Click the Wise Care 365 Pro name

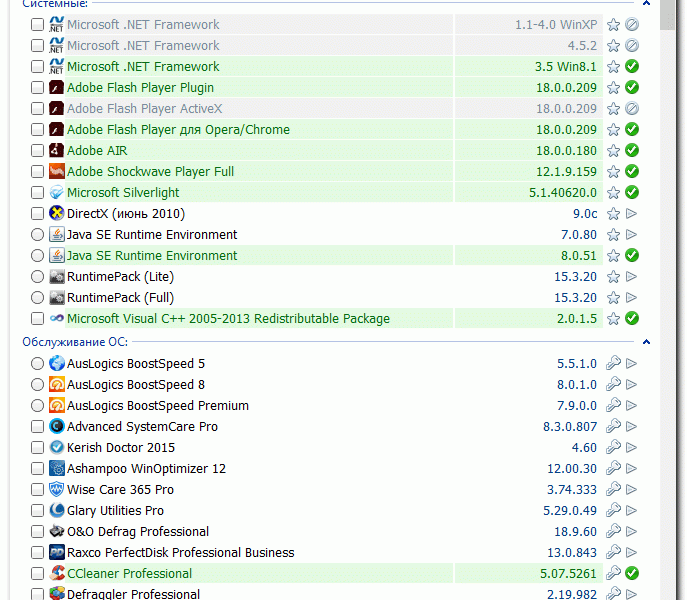pyautogui.click(x=120, y=489)
